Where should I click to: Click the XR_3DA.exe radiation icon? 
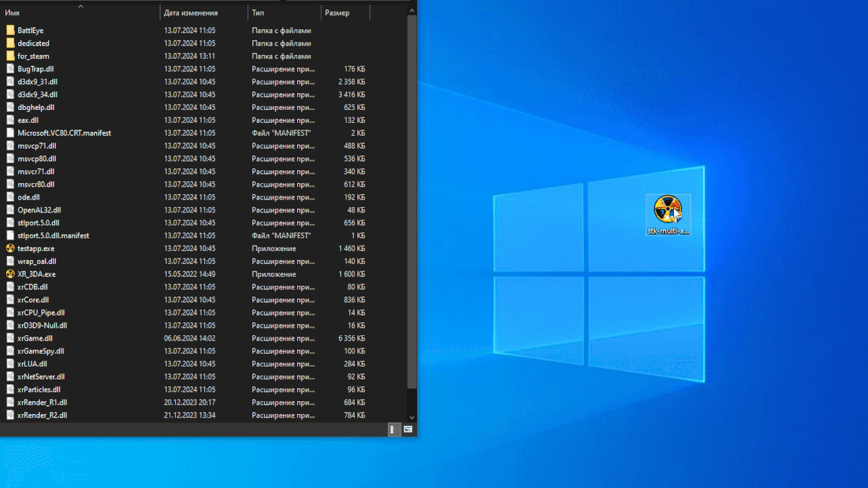click(10, 274)
